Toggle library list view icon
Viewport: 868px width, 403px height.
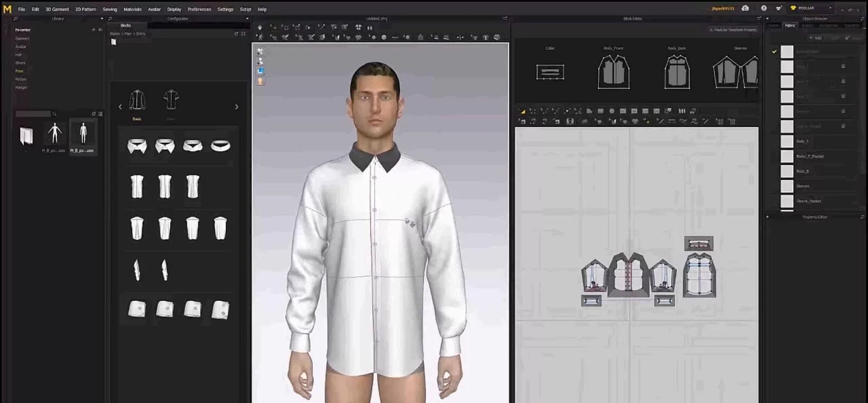(100, 114)
